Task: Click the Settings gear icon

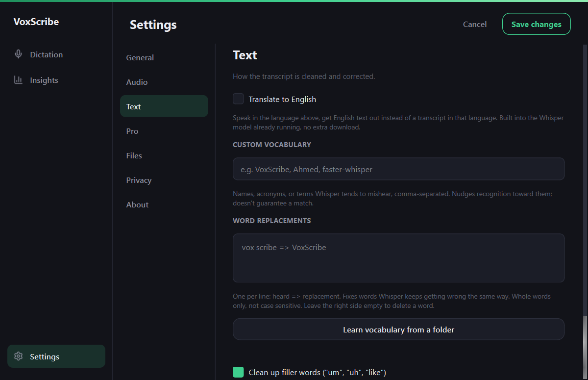Action: pyautogui.click(x=19, y=356)
